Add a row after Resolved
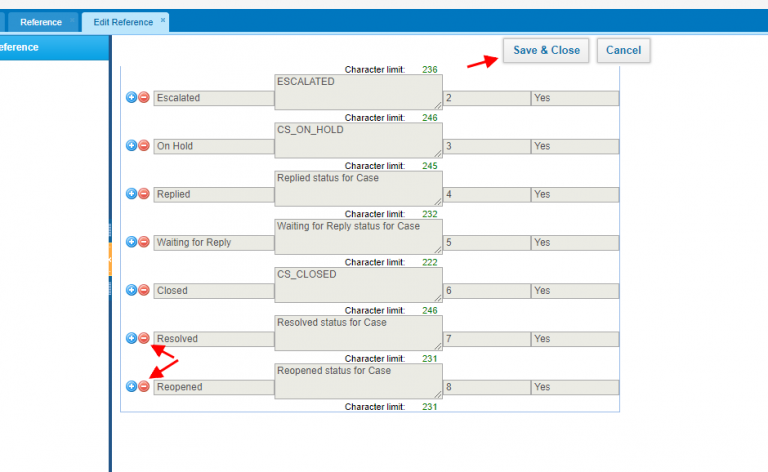 pos(131,338)
